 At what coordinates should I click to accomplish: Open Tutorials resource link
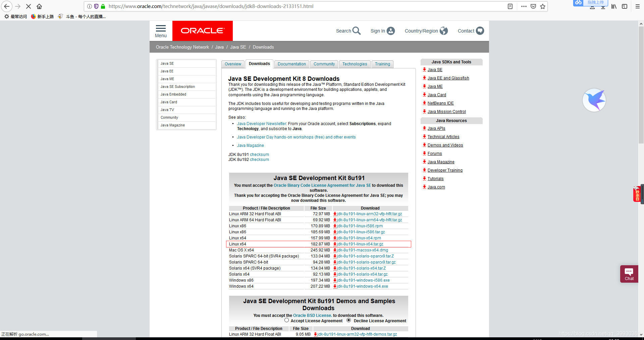tap(435, 179)
